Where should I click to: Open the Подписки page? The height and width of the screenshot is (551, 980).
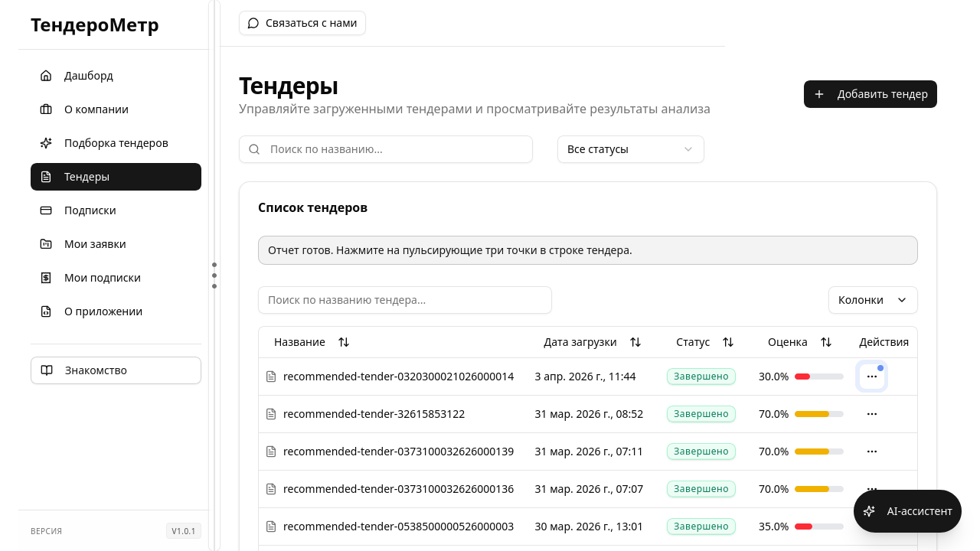tap(116, 210)
